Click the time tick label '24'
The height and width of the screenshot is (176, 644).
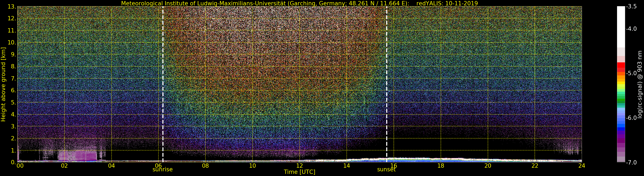point(582,166)
